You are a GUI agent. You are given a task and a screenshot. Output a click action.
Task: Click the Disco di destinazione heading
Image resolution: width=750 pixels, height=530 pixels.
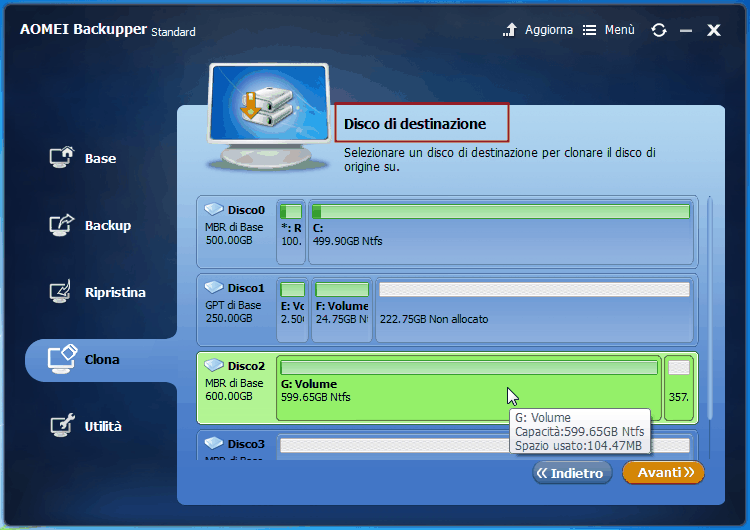coord(415,124)
